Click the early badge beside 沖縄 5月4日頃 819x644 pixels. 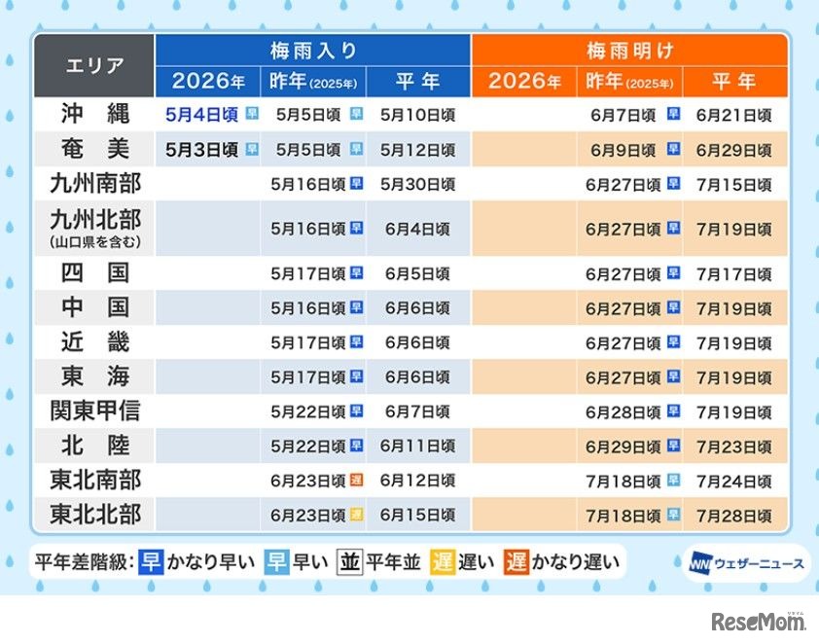click(x=252, y=114)
